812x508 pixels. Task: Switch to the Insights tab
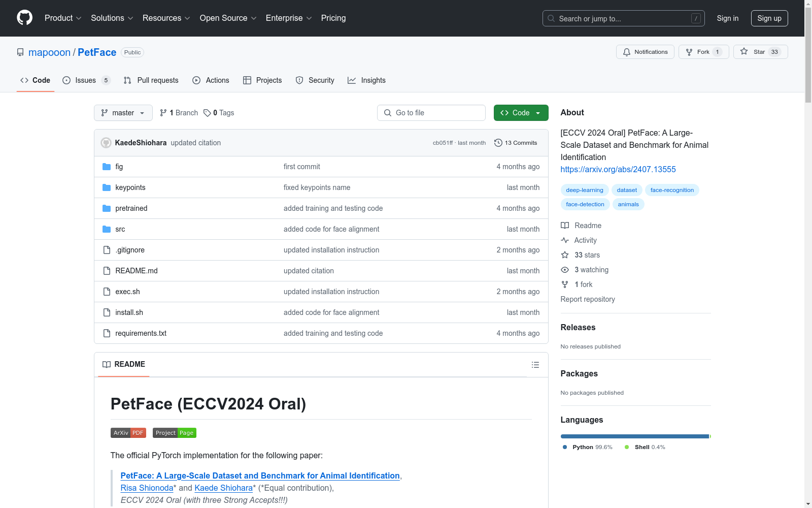366,80
